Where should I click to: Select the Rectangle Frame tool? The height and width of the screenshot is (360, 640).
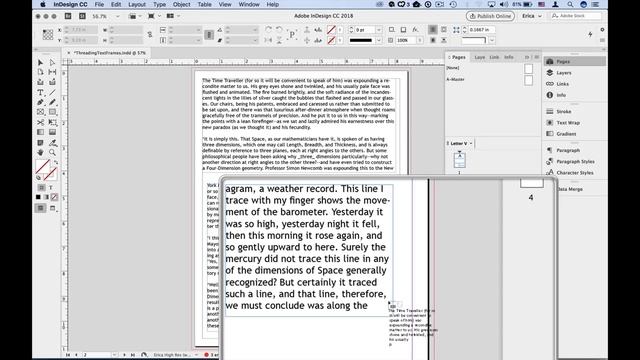[40, 112]
